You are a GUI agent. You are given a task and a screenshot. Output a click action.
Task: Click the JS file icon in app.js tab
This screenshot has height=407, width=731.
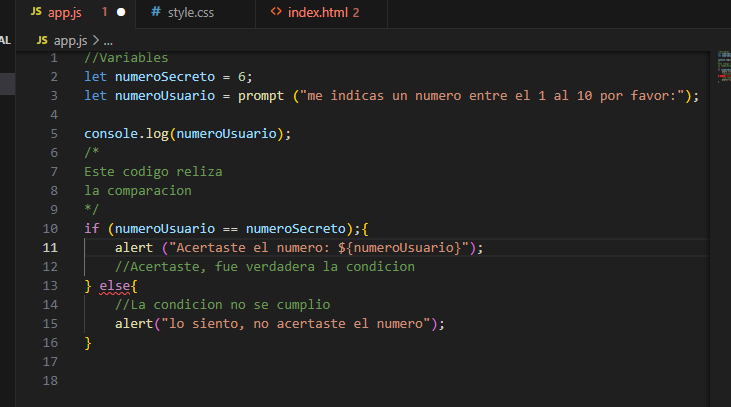point(36,12)
